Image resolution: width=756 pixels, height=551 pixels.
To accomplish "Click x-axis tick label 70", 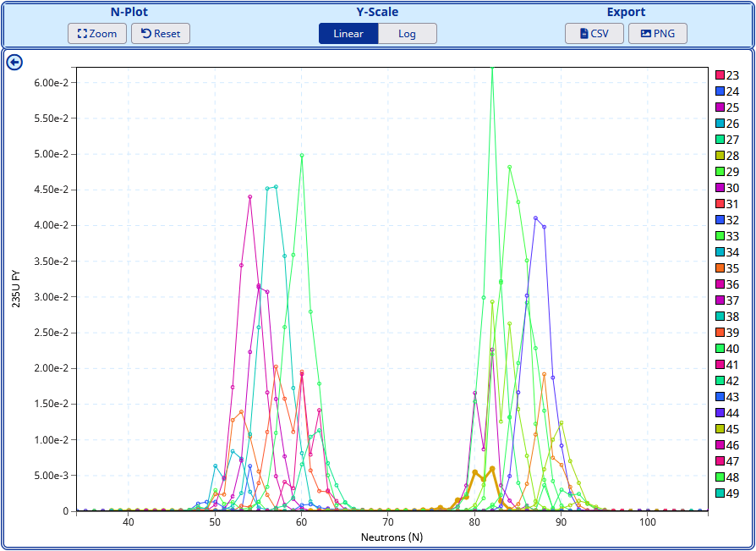I will pos(388,522).
